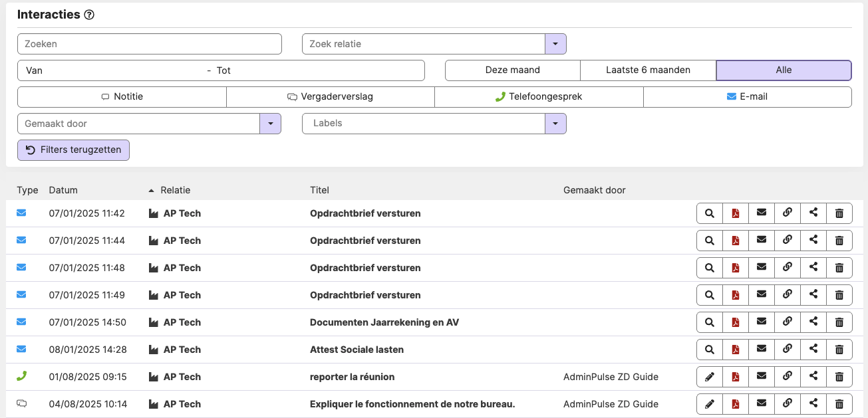Click the date 07/01/2025 11:48

click(87, 268)
